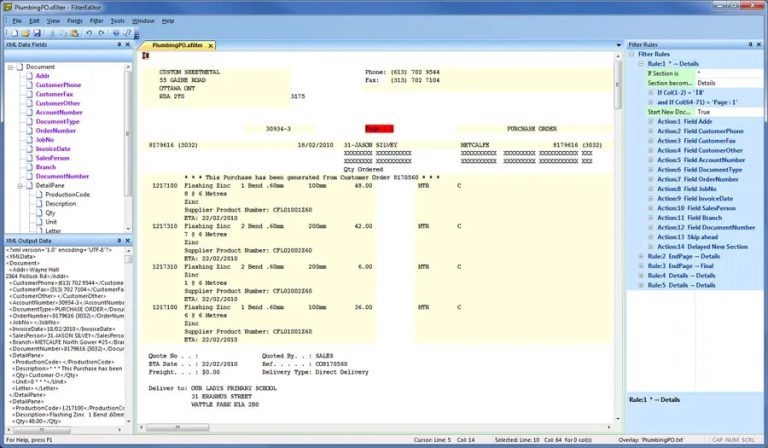Click the document's horizontal scrollbar thumb
The width and height of the screenshot is (768, 448).
[177, 427]
